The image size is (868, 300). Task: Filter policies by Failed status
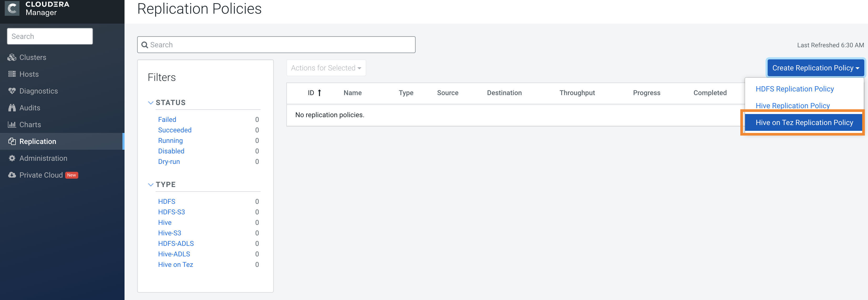click(167, 119)
